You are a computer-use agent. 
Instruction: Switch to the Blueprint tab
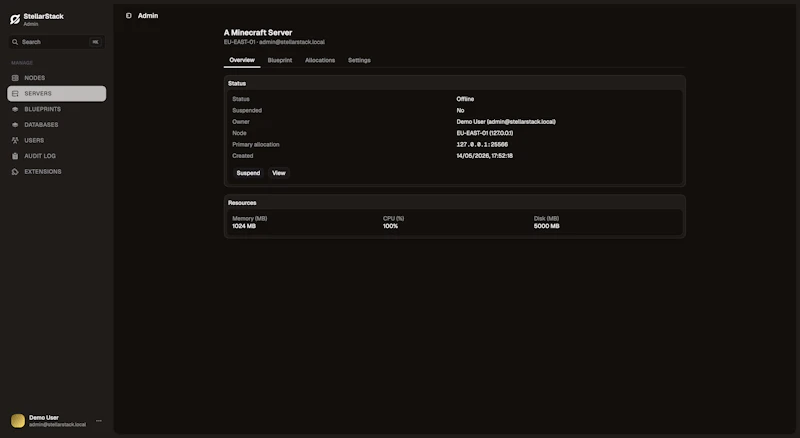click(280, 60)
